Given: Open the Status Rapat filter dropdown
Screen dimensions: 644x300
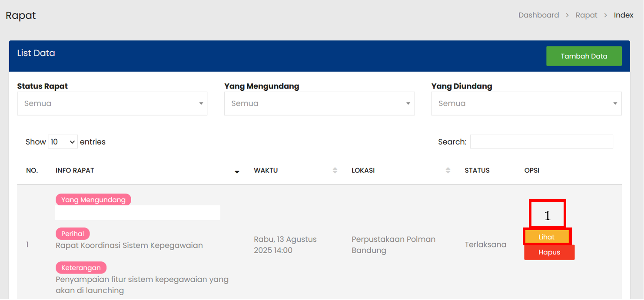Looking at the screenshot, I should pos(112,103).
